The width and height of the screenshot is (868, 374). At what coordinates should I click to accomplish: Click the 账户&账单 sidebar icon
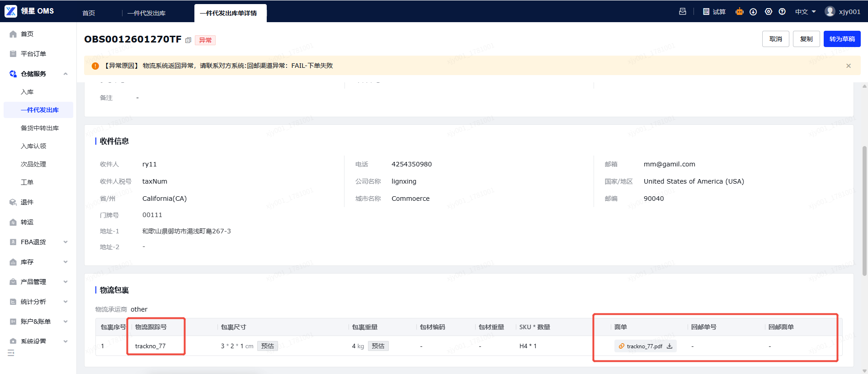13,322
